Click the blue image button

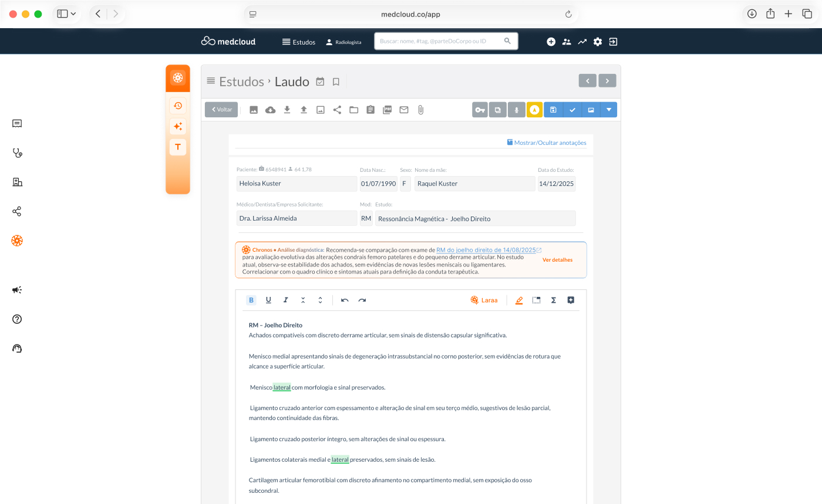click(x=591, y=110)
